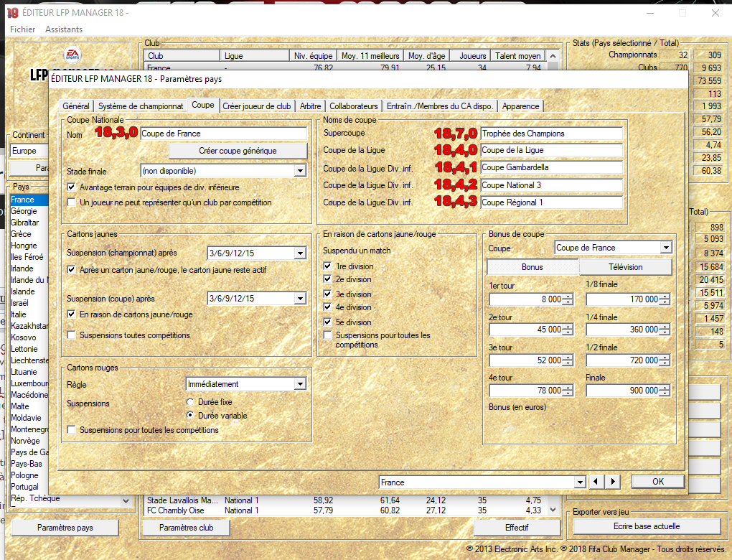Open the red card Règle dropdown
Image resolution: width=732 pixels, height=560 pixels.
tap(301, 384)
